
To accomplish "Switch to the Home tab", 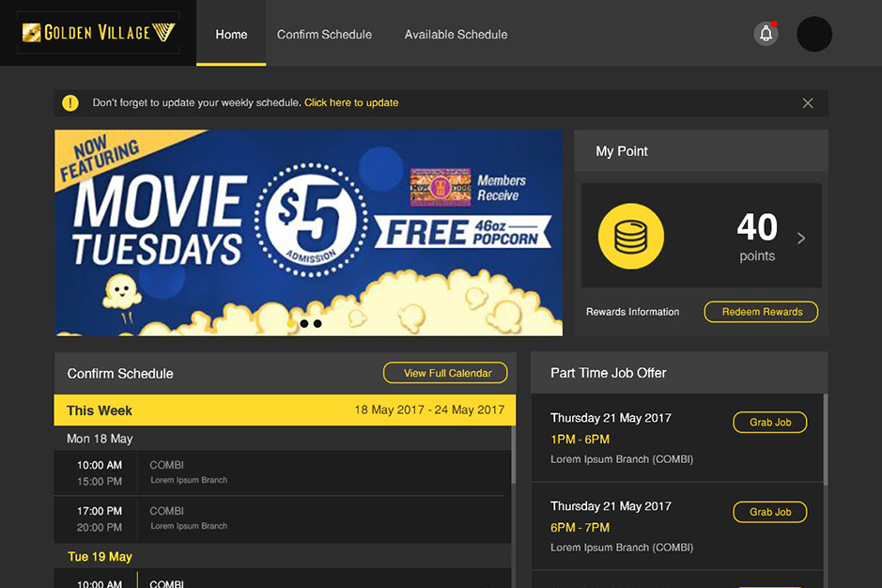I will [231, 35].
